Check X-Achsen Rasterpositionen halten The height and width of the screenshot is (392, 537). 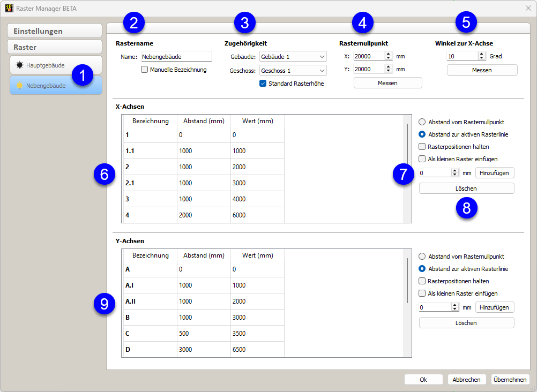422,147
